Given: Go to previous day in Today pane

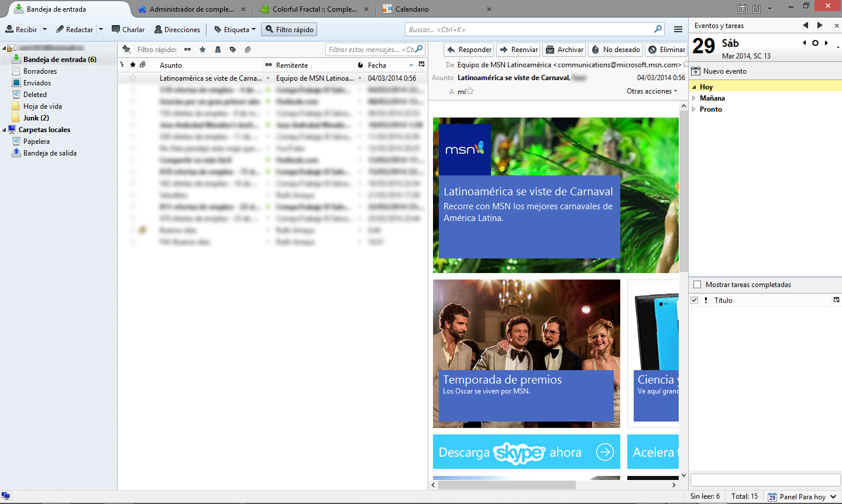Looking at the screenshot, I should (x=805, y=43).
